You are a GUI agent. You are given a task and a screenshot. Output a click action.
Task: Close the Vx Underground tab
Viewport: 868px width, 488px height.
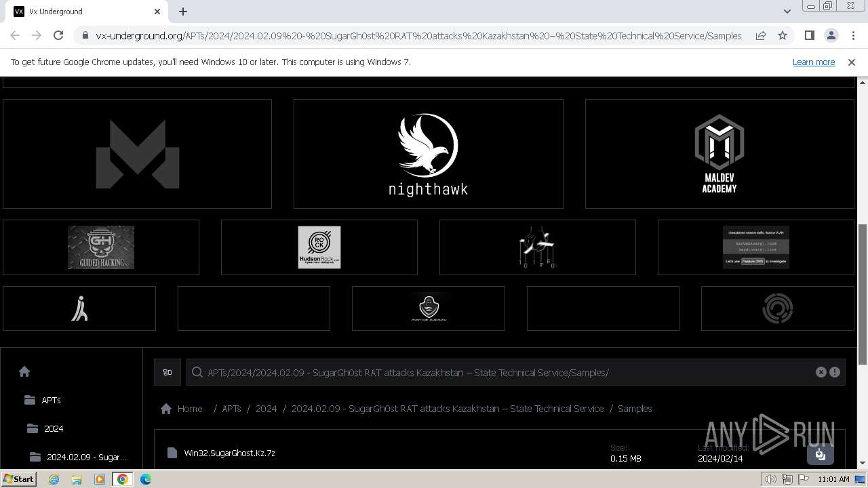click(157, 12)
